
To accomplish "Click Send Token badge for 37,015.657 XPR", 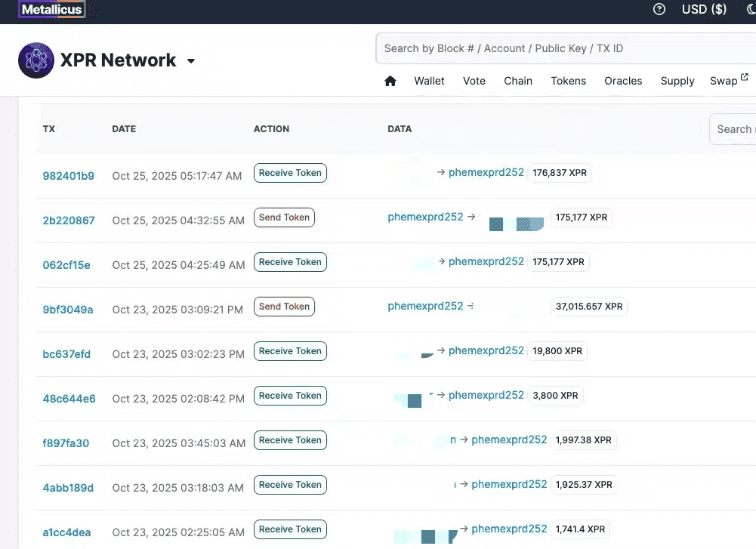I will pyautogui.click(x=284, y=307).
